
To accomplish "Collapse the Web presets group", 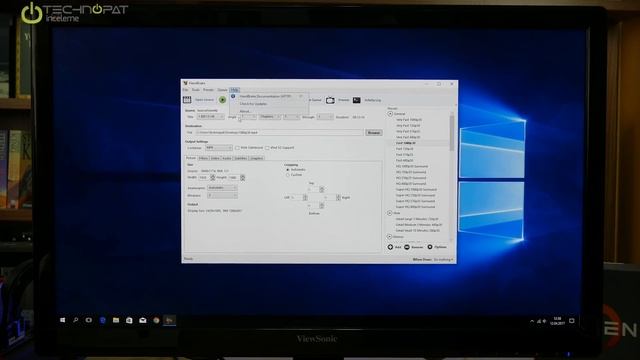I will tap(390, 213).
